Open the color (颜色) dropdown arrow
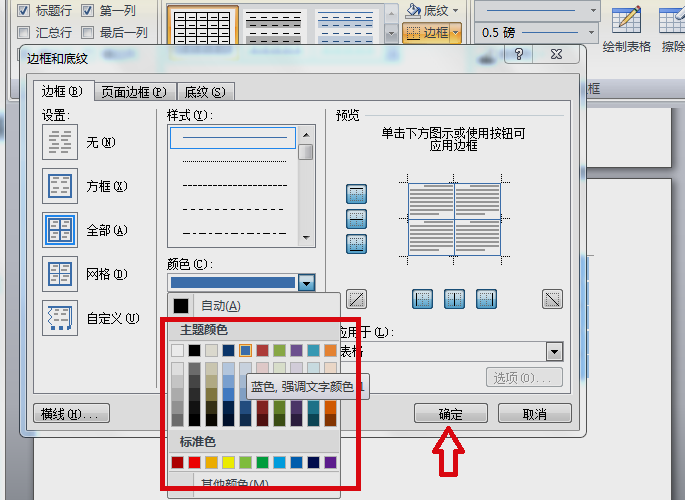Viewport: 685px width, 500px height. [x=306, y=283]
